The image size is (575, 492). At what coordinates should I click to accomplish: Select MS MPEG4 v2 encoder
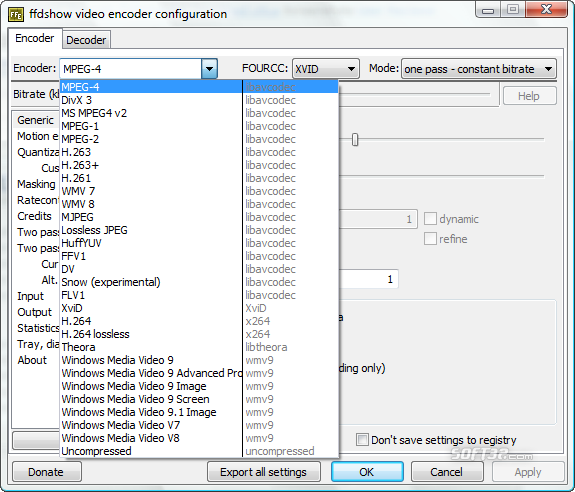pos(198,113)
